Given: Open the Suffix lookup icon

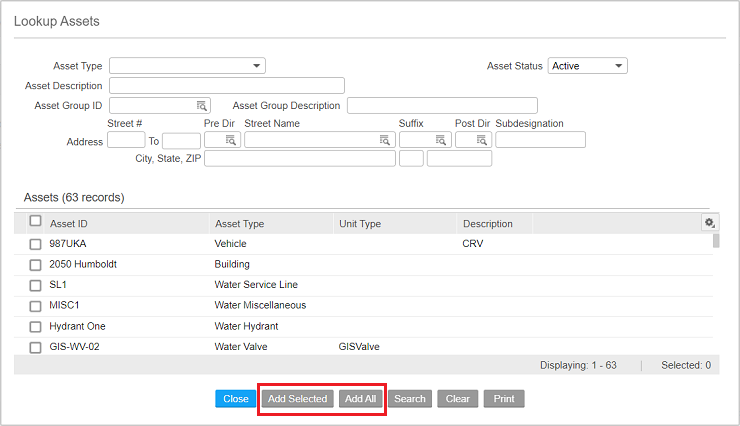Looking at the screenshot, I should tap(440, 141).
